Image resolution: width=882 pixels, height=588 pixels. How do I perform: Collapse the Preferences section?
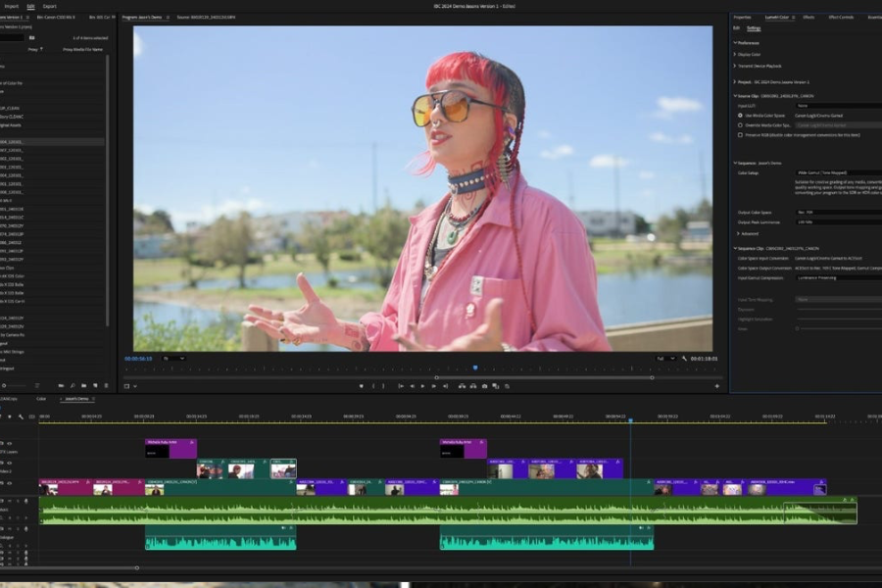[735, 43]
